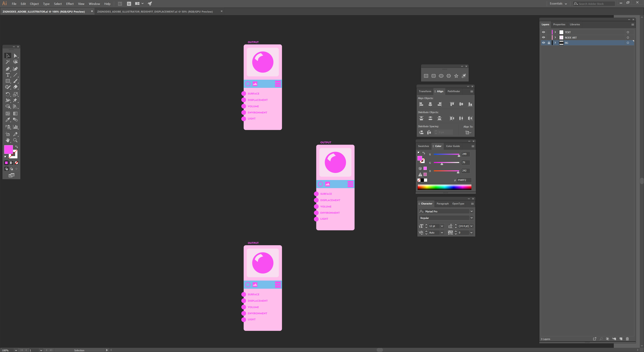644x352 pixels.
Task: Choose the Star shape tool
Action: (x=456, y=76)
